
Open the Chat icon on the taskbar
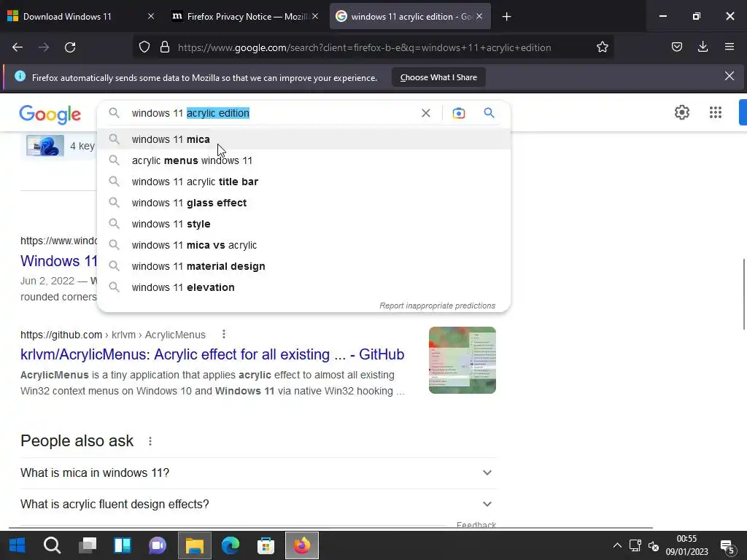(158, 545)
